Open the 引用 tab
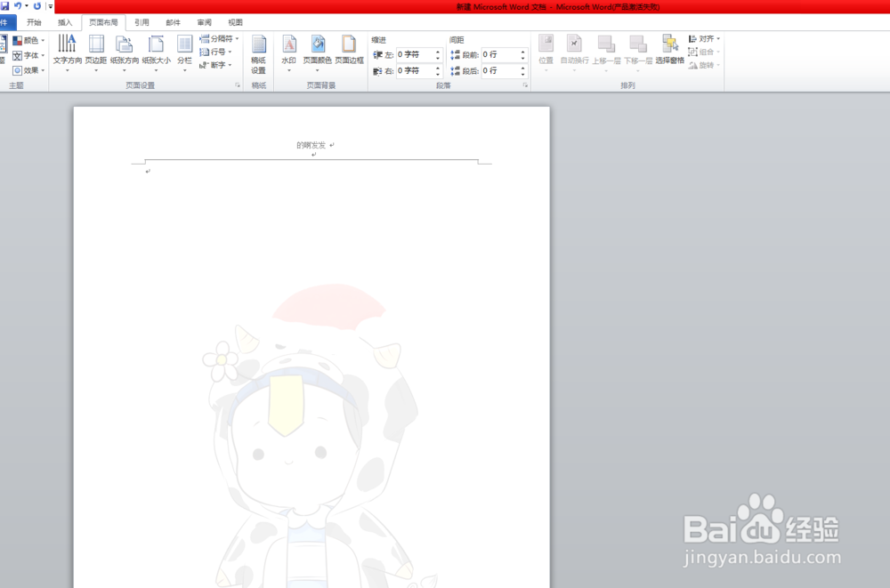The image size is (890, 588). [x=142, y=22]
